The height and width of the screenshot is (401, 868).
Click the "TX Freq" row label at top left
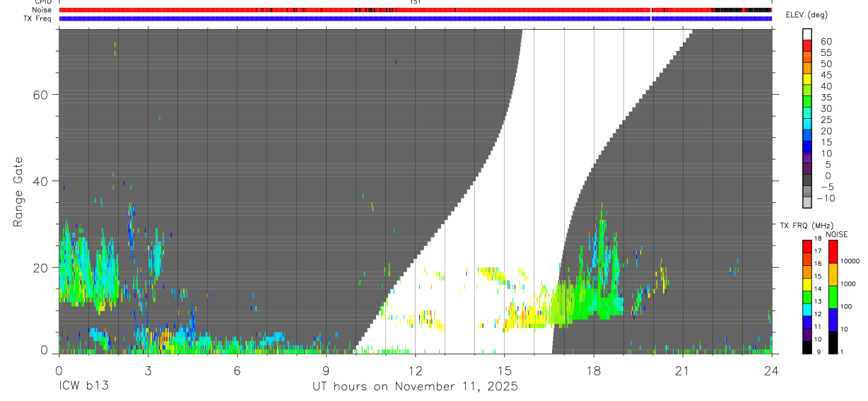(39, 18)
